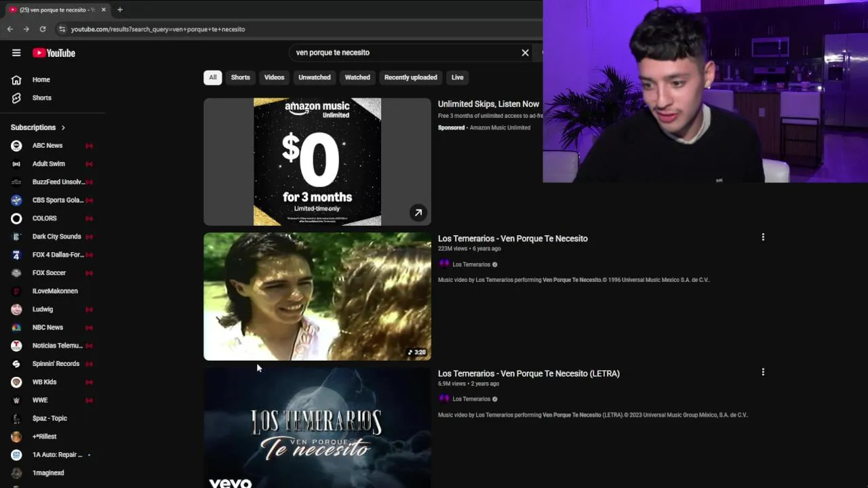The image size is (868, 488).
Task: Click the YouTube logo
Action: tap(54, 53)
